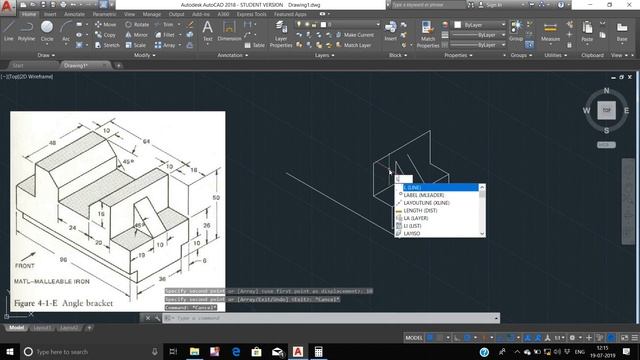The image size is (640, 360).
Task: Click the Insert block icon
Action: [x=390, y=31]
